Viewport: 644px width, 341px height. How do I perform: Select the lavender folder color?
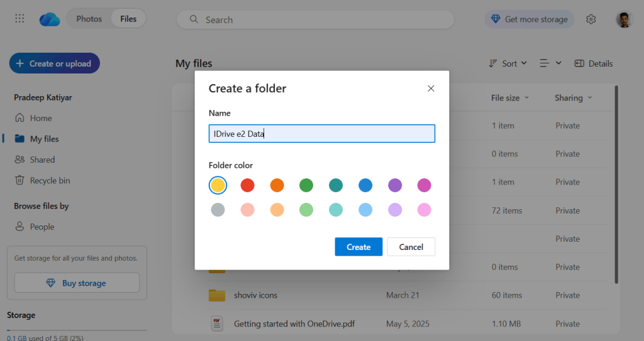pos(395,210)
